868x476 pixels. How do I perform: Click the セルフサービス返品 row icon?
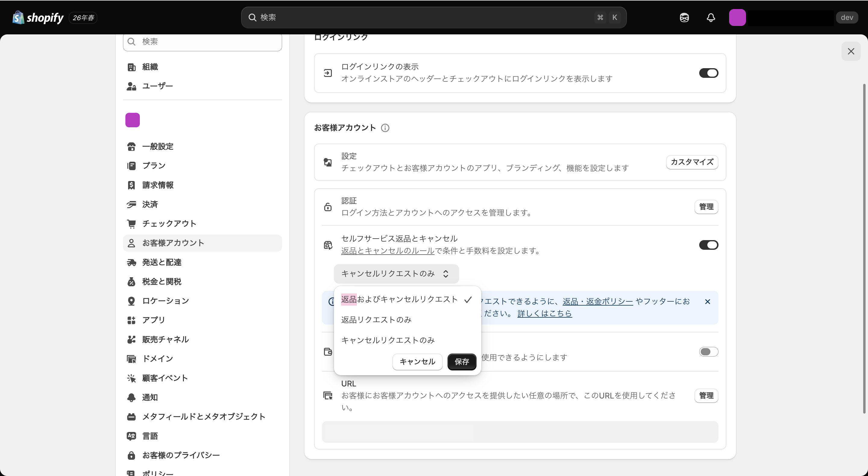[328, 245]
